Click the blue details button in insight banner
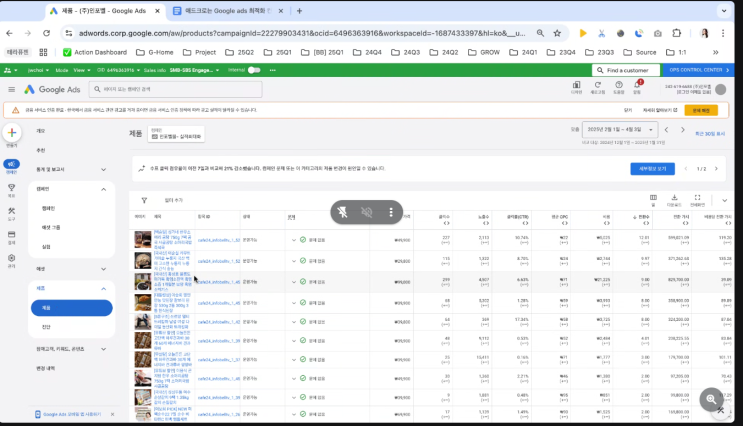Screen dimensions: 743x426 point(653,169)
